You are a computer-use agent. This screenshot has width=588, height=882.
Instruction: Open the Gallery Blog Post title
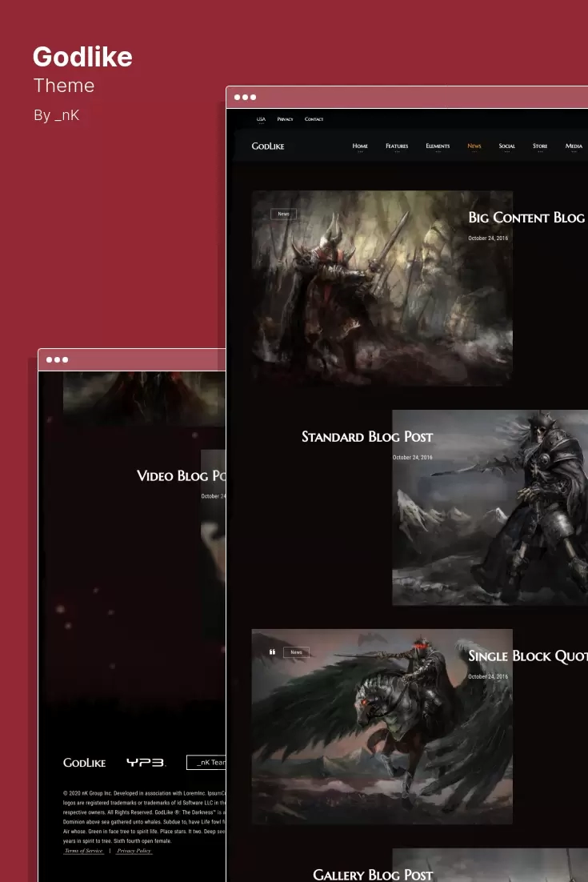point(373,875)
